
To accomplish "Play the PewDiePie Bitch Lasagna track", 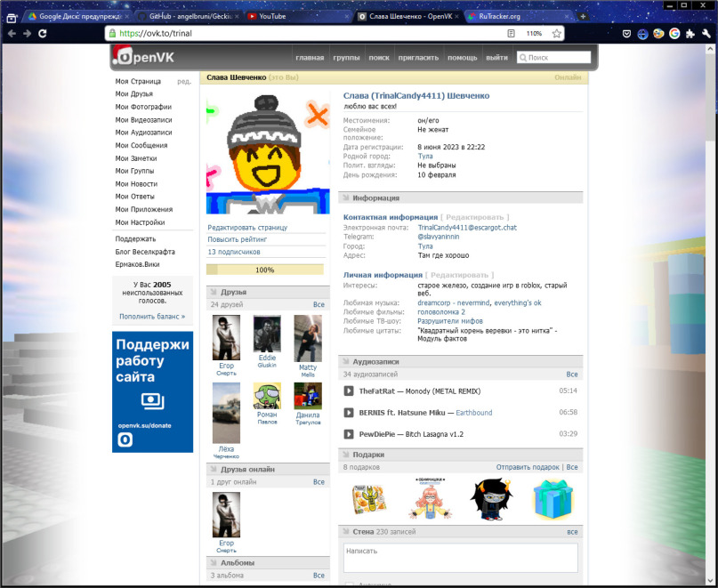I will click(349, 434).
